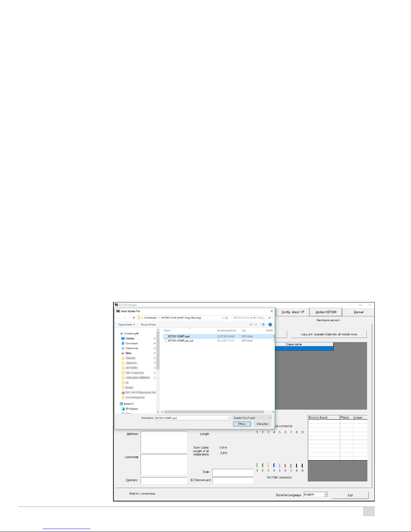Click KE7200 connector pin 1 green marker
The height and width of the screenshot is (532, 411).
[257, 466]
